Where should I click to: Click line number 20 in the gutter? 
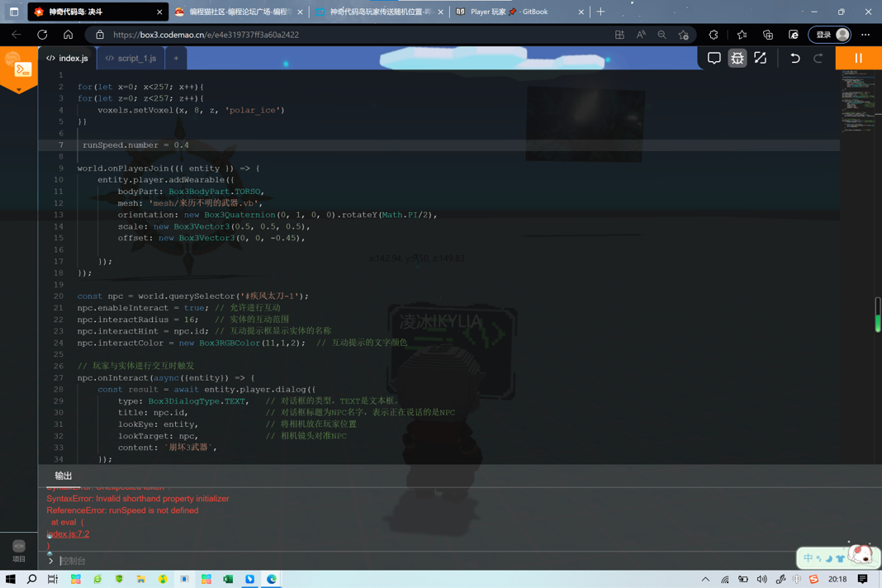click(59, 296)
